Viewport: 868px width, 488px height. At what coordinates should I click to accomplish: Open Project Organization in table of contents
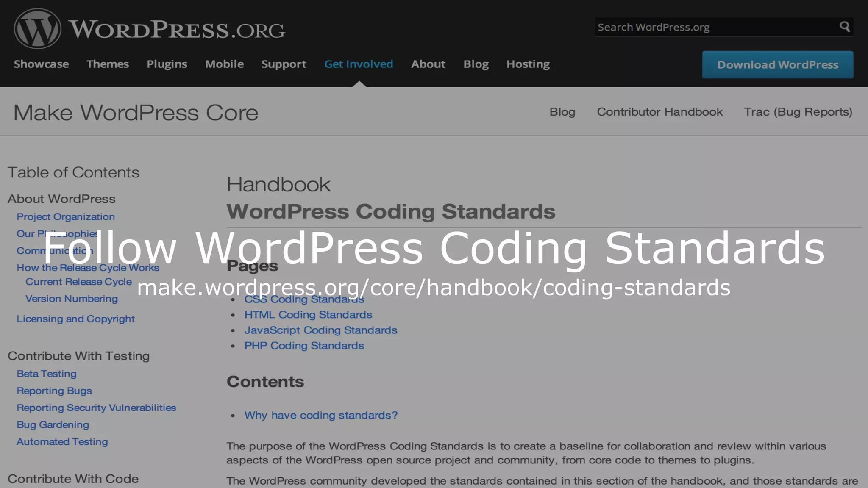click(x=66, y=216)
